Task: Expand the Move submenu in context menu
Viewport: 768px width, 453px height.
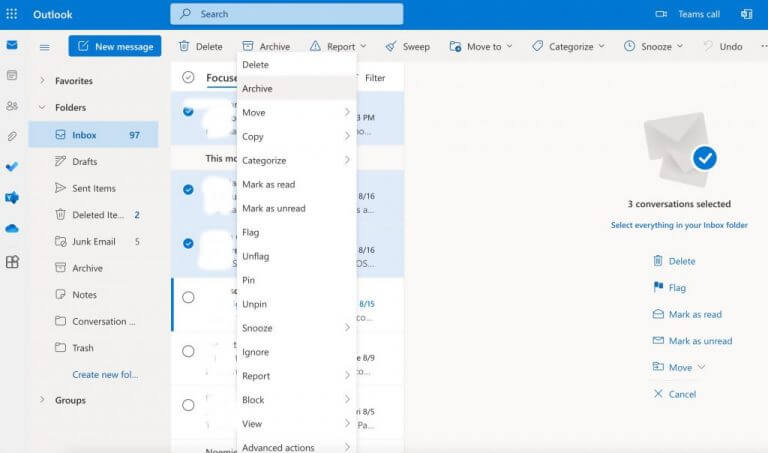Action: point(296,113)
